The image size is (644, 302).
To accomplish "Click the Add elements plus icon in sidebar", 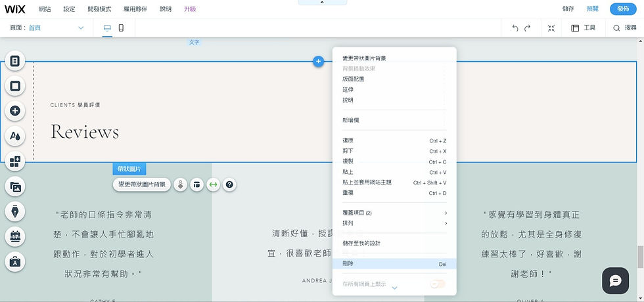I will point(15,111).
